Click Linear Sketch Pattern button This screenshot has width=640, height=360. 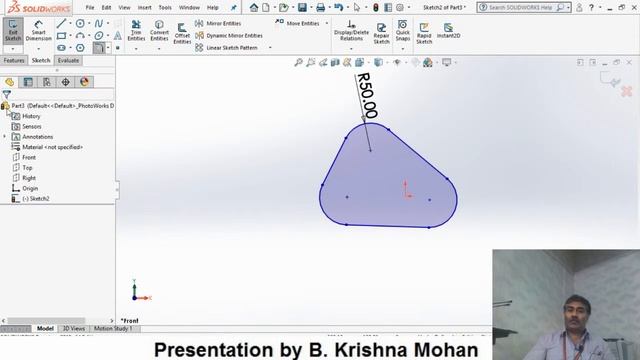pos(227,48)
